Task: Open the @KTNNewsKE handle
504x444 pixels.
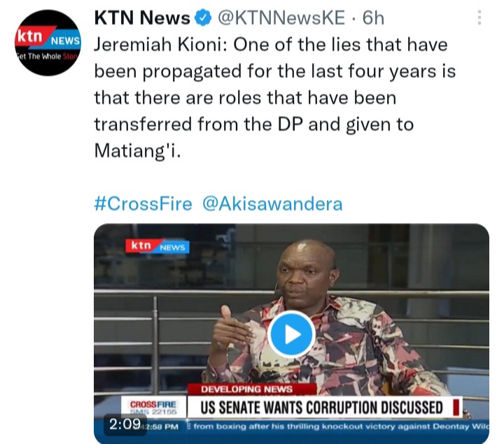Action: (281, 17)
